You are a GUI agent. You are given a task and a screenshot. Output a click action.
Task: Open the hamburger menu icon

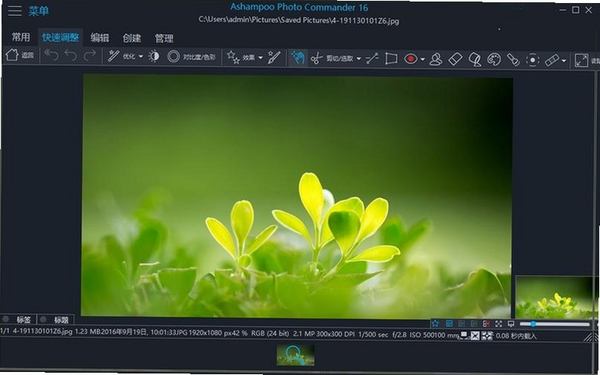pyautogui.click(x=15, y=11)
